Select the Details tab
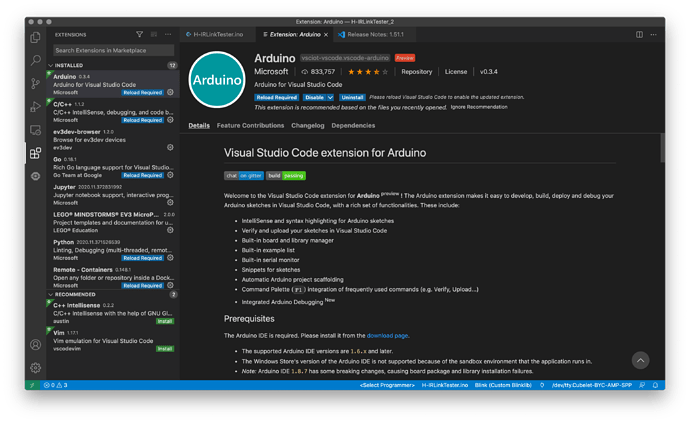This screenshot has width=690, height=422. click(199, 125)
